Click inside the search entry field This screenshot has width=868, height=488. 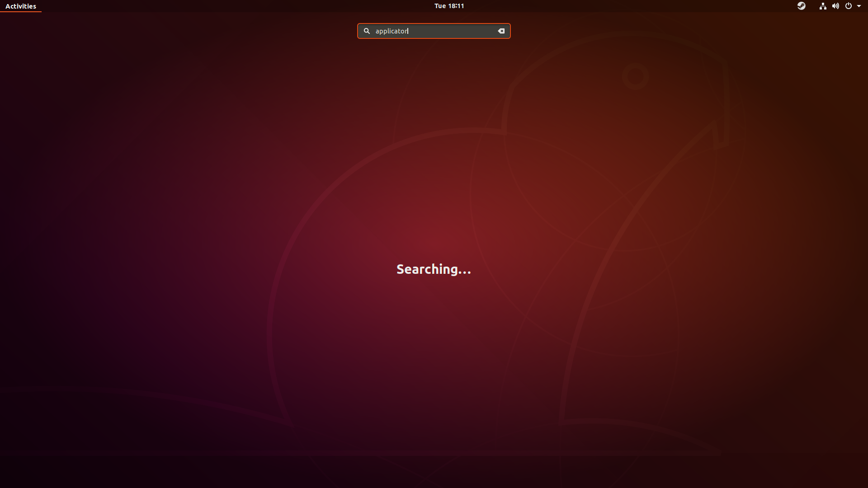pos(434,31)
